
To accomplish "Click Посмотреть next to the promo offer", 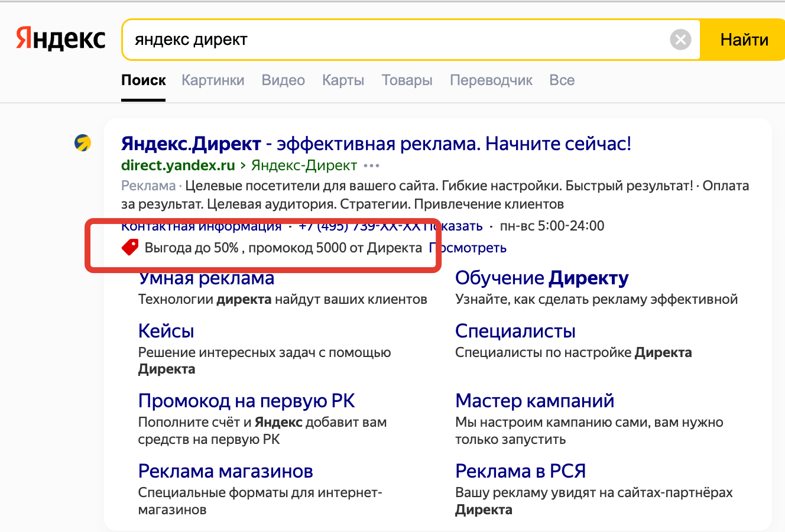I will point(468,248).
